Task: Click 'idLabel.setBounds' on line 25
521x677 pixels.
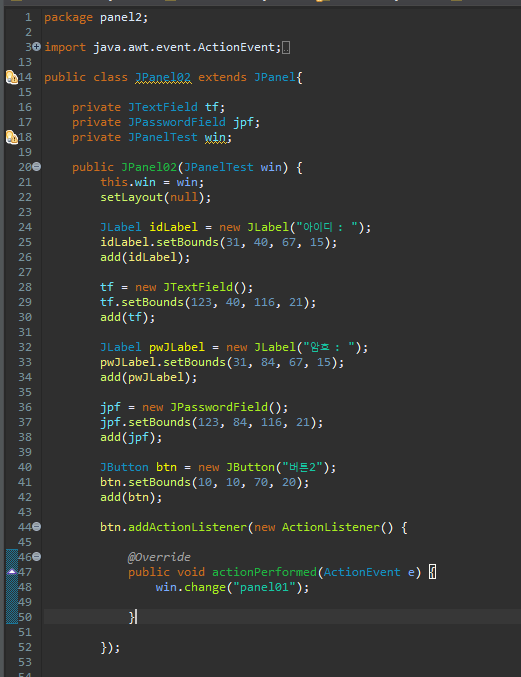Action: [159, 242]
